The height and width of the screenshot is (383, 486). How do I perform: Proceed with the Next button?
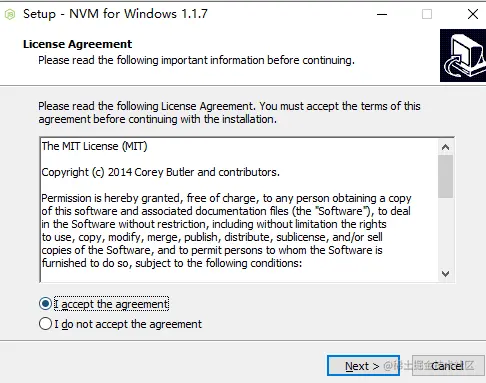[x=363, y=366]
